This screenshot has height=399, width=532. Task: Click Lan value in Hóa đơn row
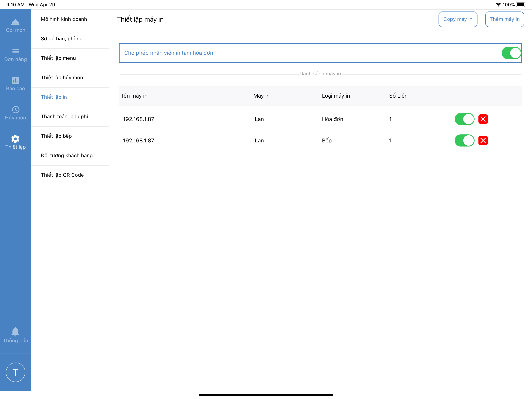259,119
